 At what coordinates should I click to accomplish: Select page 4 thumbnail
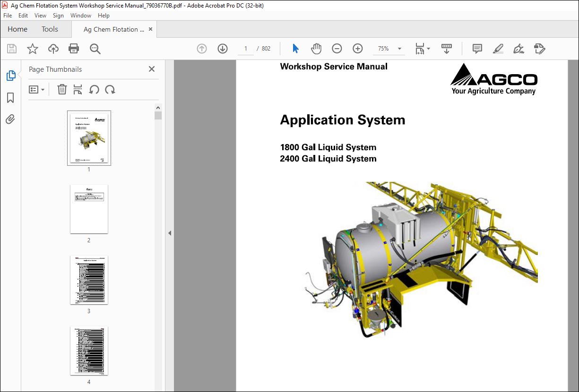coord(89,350)
